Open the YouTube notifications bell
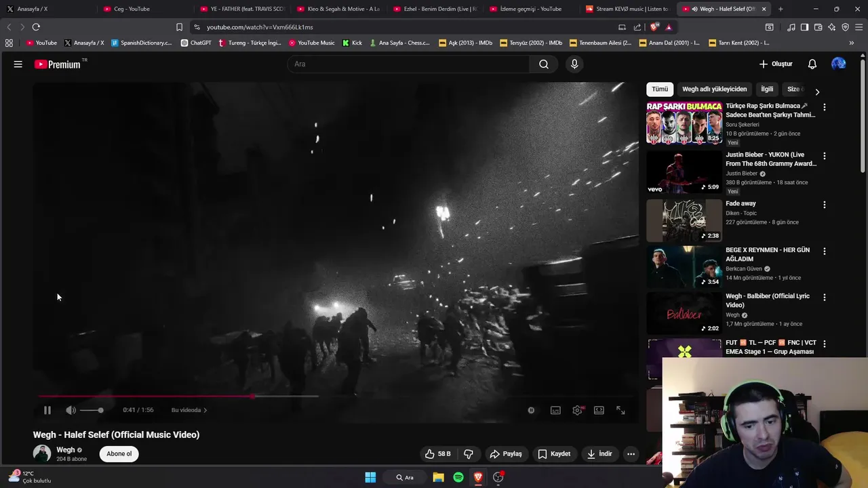The image size is (868, 488). pyautogui.click(x=812, y=64)
